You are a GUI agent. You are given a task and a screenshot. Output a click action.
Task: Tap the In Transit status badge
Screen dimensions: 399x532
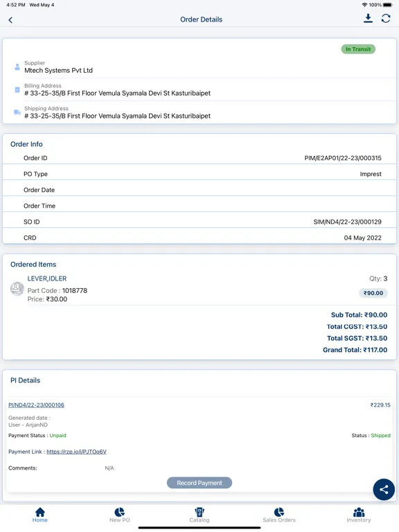(x=358, y=49)
